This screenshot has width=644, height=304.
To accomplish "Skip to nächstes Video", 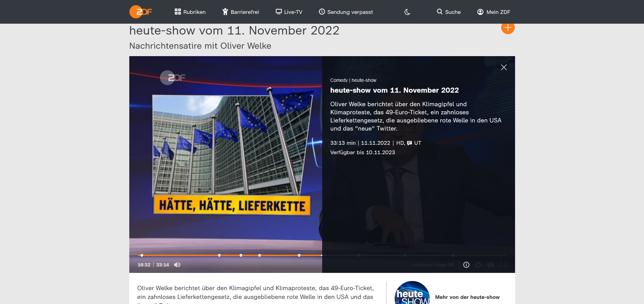I will (433, 265).
